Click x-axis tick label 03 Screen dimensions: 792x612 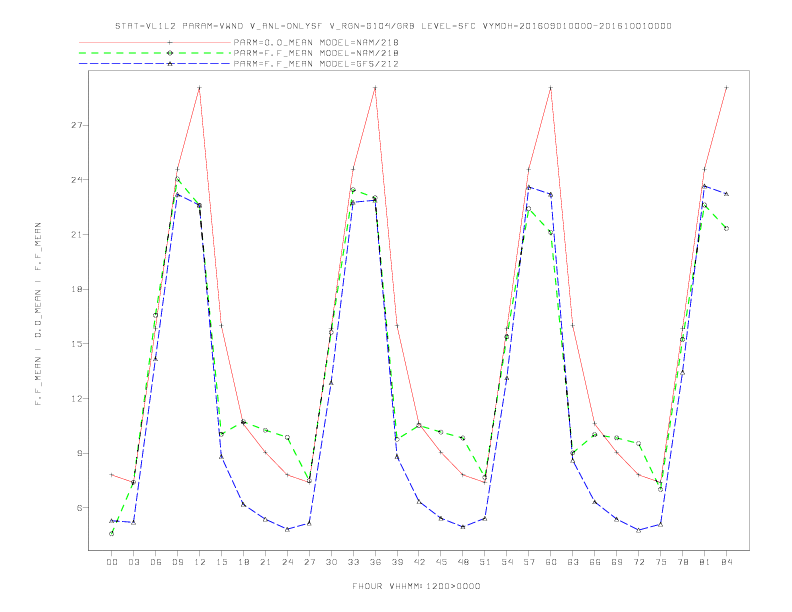[x=133, y=562]
